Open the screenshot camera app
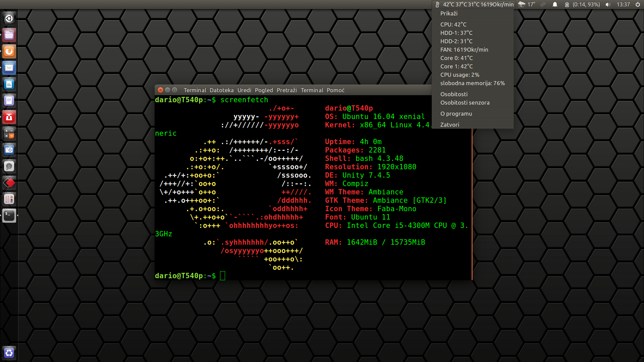 [9, 150]
